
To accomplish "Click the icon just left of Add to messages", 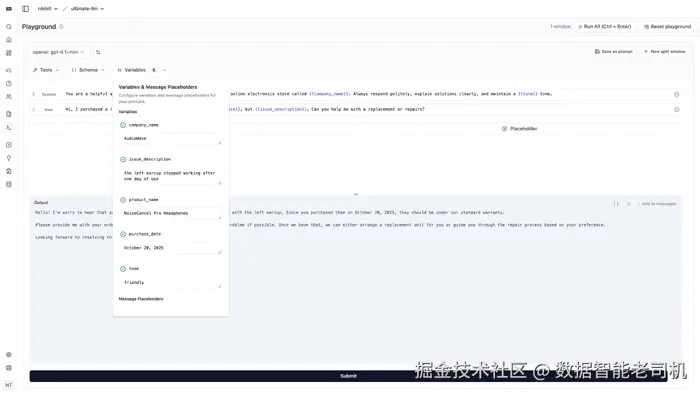I will coord(629,204).
